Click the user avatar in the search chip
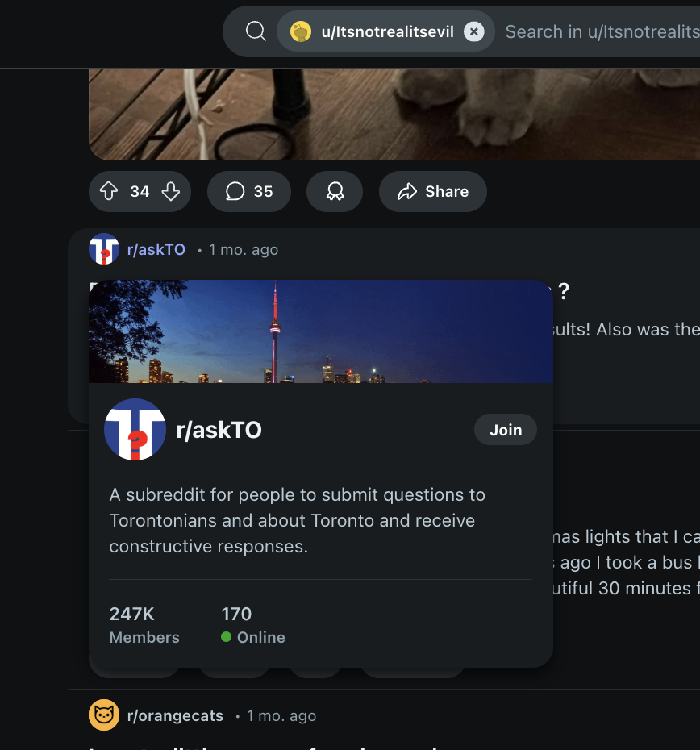The height and width of the screenshot is (750, 700). pos(301,31)
